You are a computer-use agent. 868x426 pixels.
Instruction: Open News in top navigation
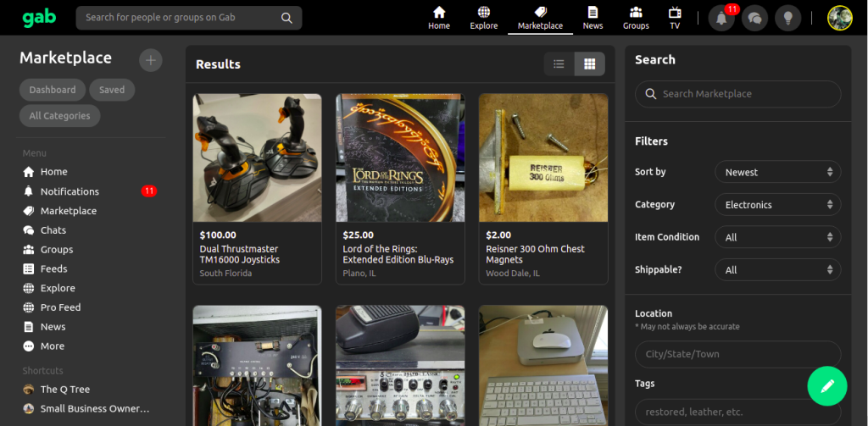pyautogui.click(x=593, y=18)
